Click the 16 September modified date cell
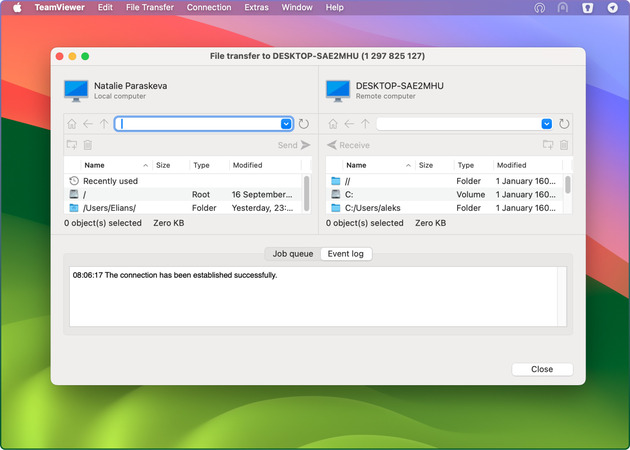The height and width of the screenshot is (450, 630). pos(262,194)
